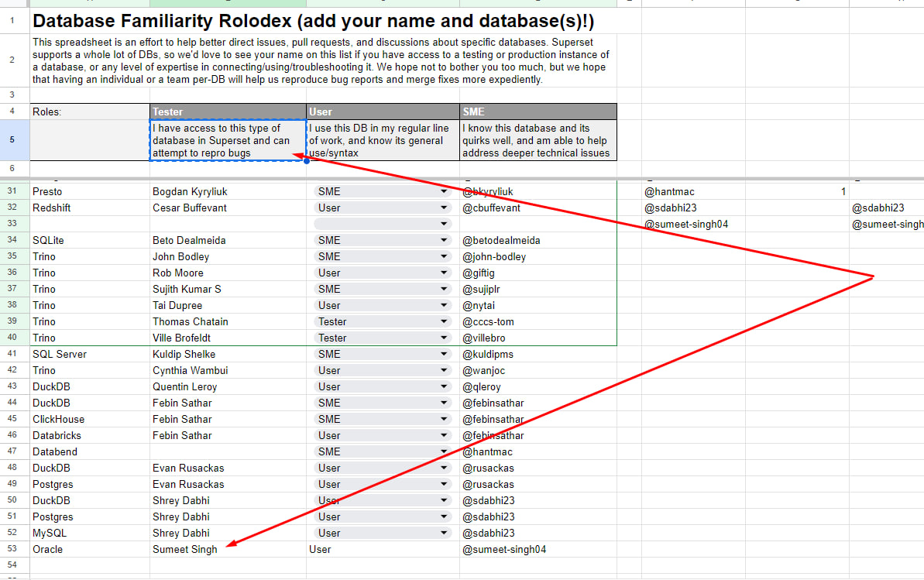Open role dropdown for Cynthia Wambui row

tap(443, 370)
